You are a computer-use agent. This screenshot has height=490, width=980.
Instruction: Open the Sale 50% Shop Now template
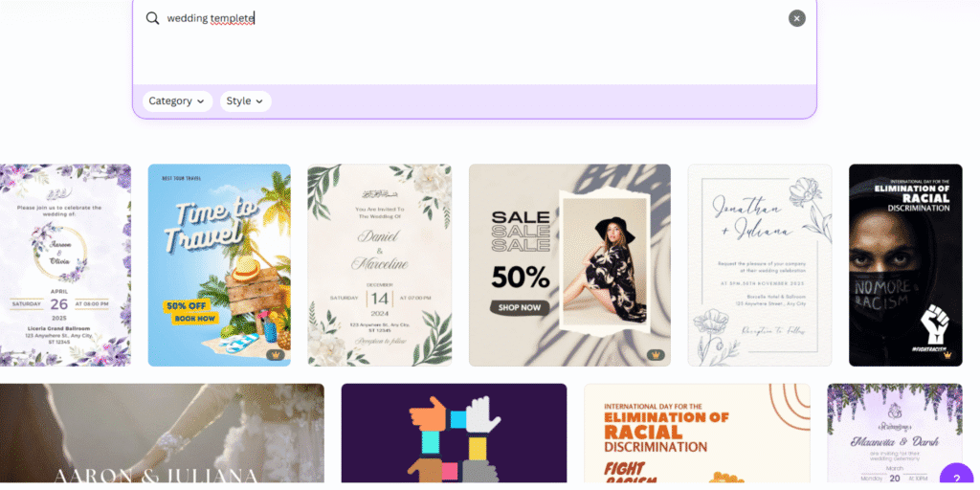coord(570,265)
